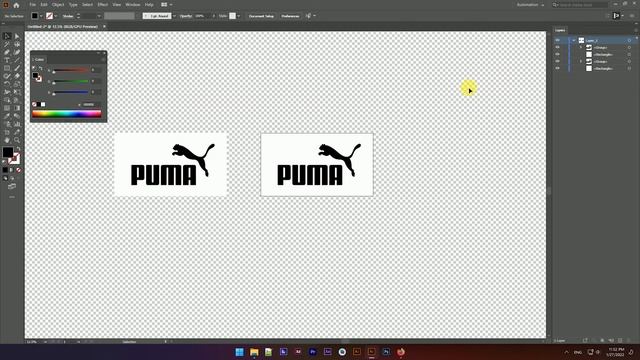Adjust the green slider in Color panel

click(x=71, y=81)
